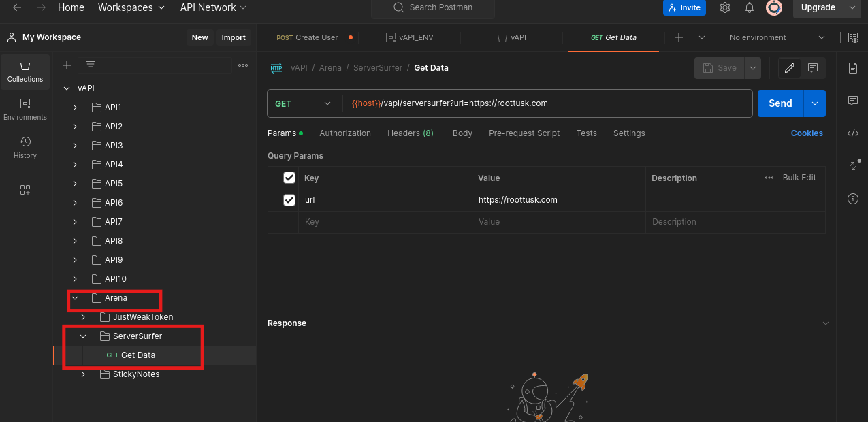Click the code snippet icon
868x422 pixels.
coord(852,133)
